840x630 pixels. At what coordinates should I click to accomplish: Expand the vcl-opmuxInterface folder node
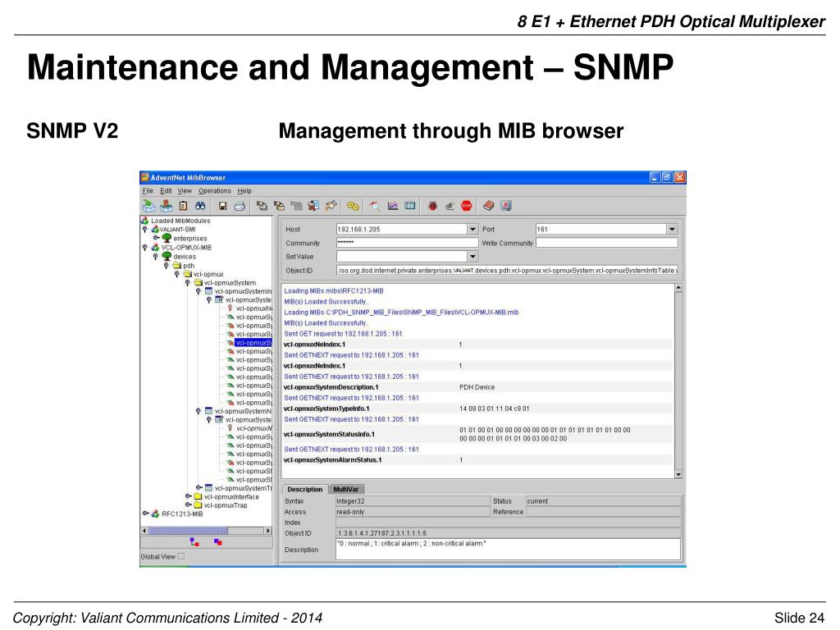click(188, 496)
